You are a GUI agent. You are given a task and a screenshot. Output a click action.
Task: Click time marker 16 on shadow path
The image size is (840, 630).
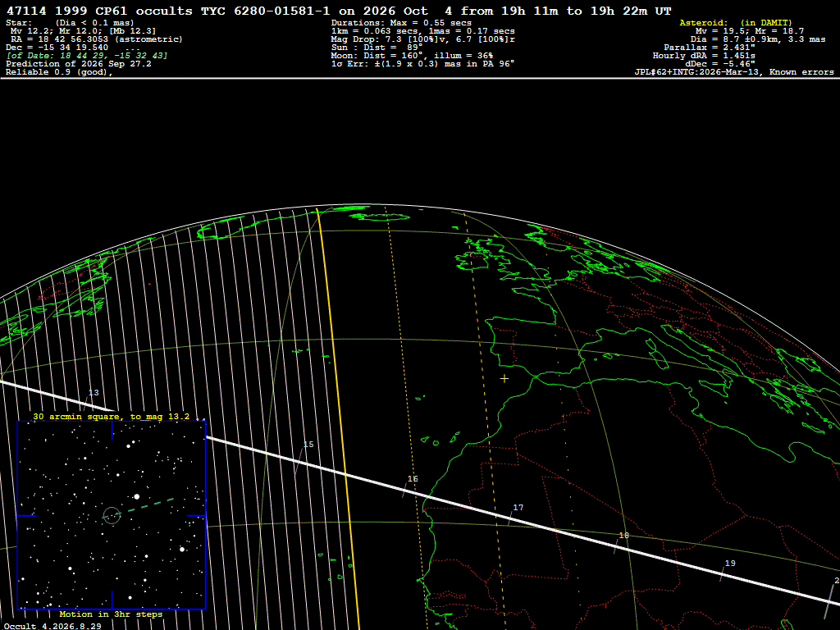pos(413,479)
